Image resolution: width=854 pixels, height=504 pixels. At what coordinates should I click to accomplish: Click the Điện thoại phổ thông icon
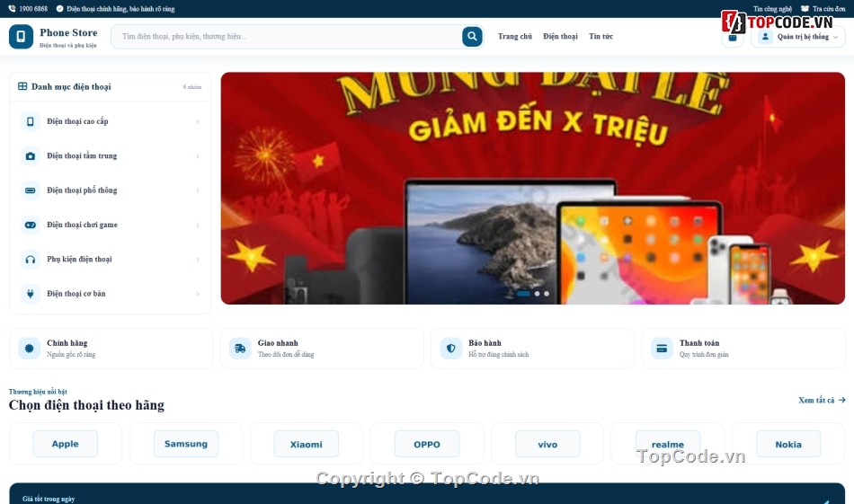31,190
